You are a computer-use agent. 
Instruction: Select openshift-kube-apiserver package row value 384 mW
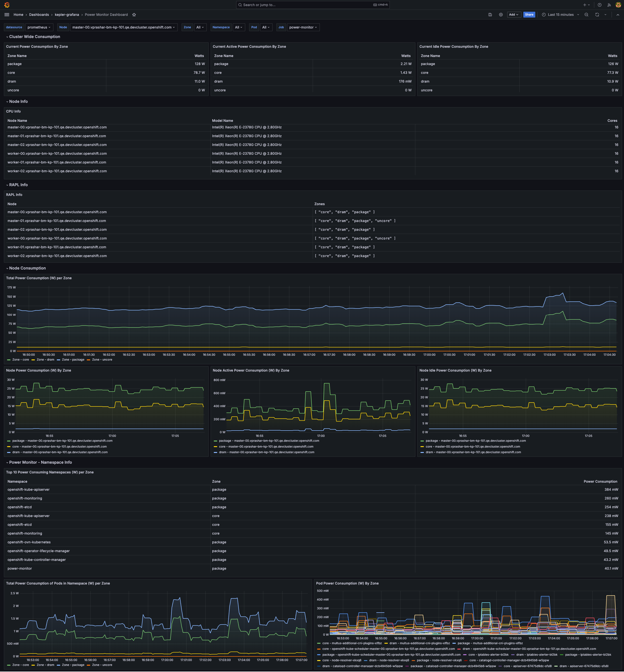pyautogui.click(x=611, y=490)
